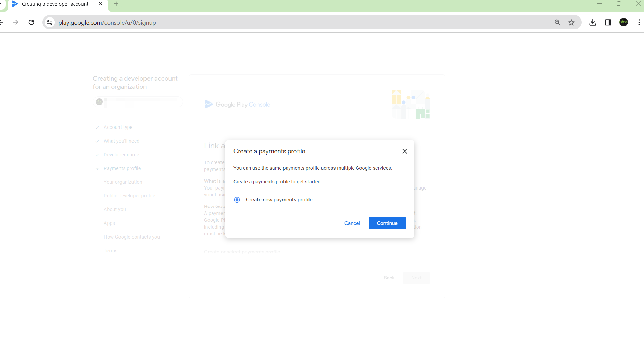Screen dimensions: 644x339
Task: View site information icon in address bar
Action: click(50, 23)
